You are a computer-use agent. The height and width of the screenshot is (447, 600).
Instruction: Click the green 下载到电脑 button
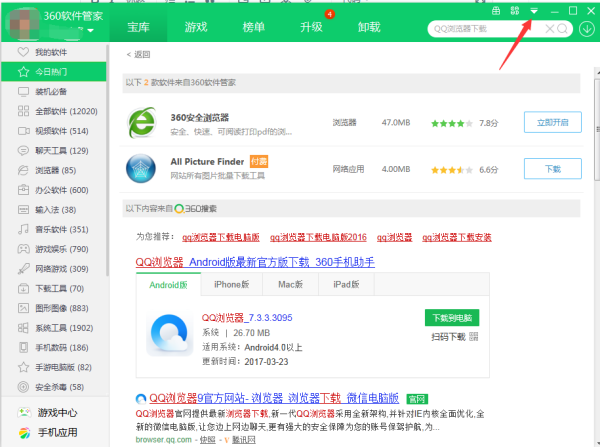[452, 317]
